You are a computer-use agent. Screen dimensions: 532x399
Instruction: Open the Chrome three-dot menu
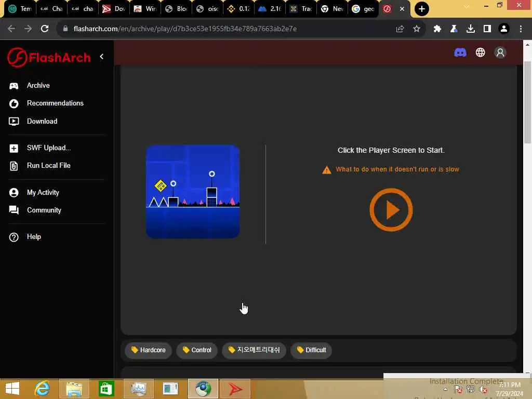click(x=521, y=29)
